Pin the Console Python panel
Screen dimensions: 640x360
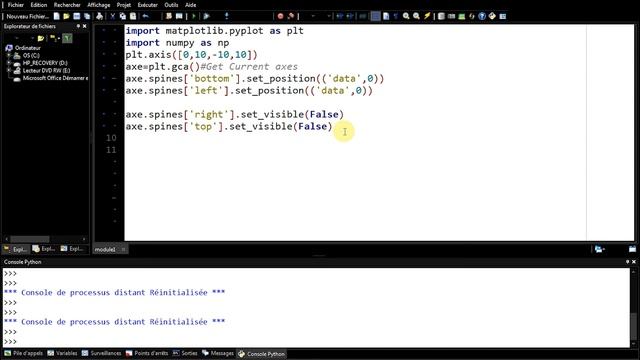pos(628,262)
